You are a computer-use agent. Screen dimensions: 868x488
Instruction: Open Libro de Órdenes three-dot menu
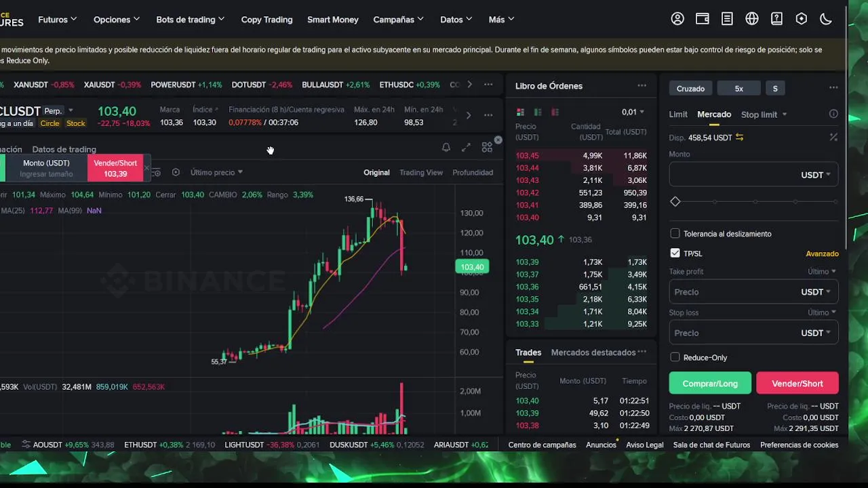point(642,85)
